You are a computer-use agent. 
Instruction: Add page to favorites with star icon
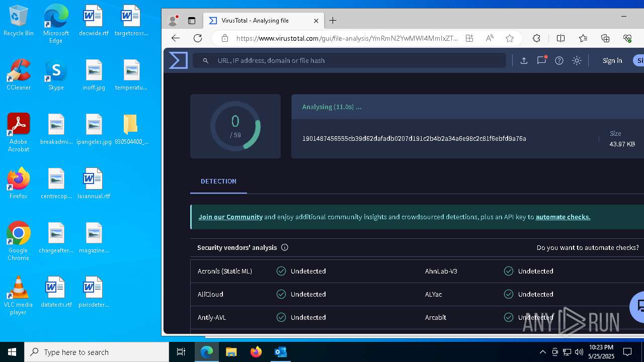[510, 38]
